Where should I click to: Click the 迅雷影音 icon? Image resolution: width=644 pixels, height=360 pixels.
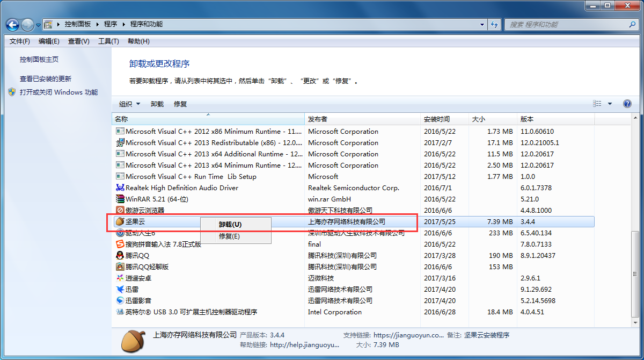(120, 300)
